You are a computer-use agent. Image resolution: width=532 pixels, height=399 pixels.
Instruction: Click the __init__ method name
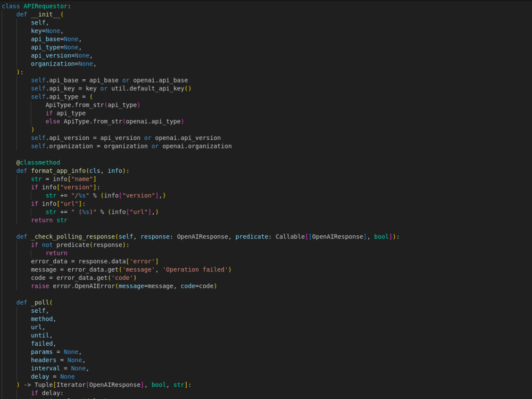pos(45,14)
